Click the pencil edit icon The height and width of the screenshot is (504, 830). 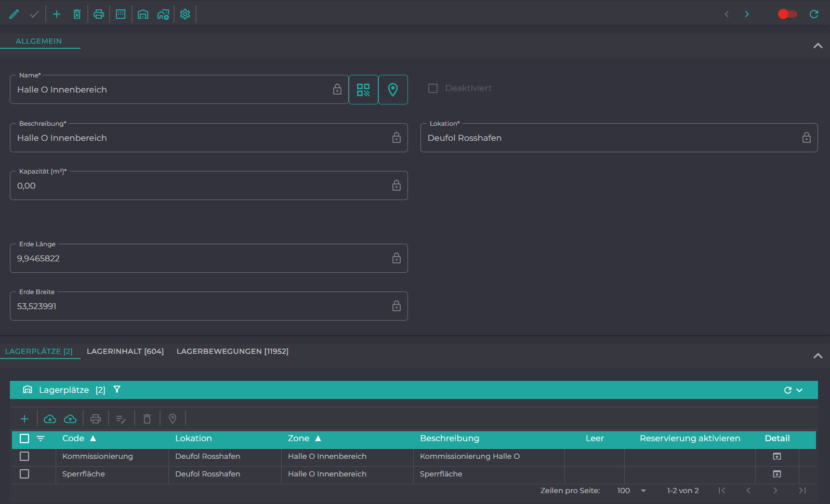[14, 14]
